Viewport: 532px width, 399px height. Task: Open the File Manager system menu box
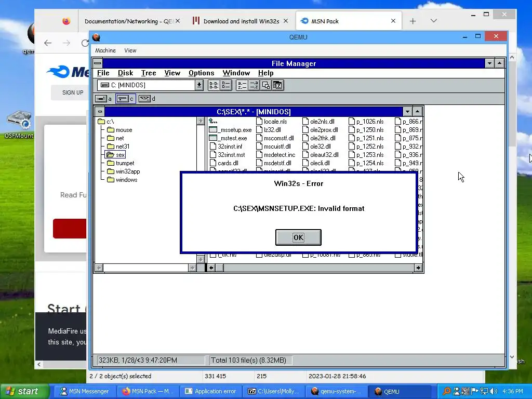point(98,63)
